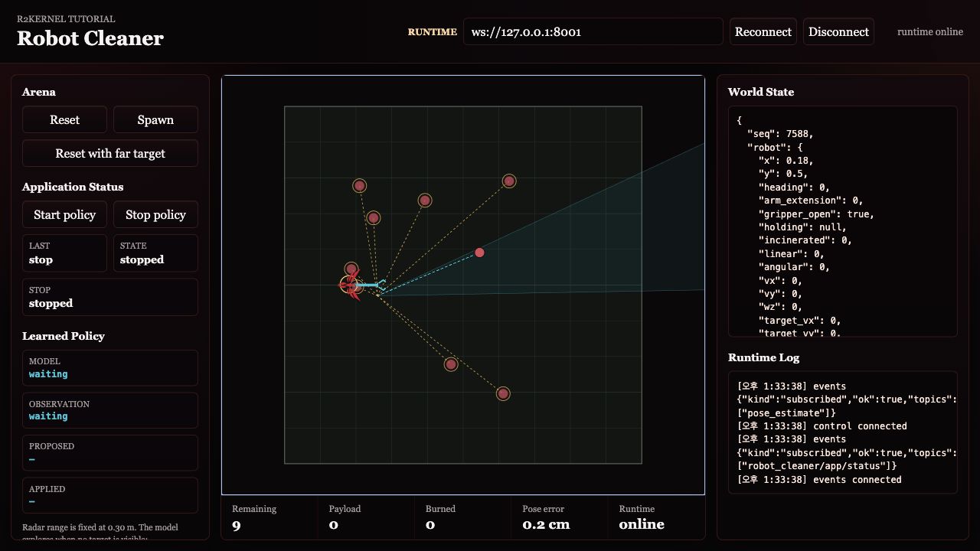Click the Learned Policy section heading

point(64,336)
